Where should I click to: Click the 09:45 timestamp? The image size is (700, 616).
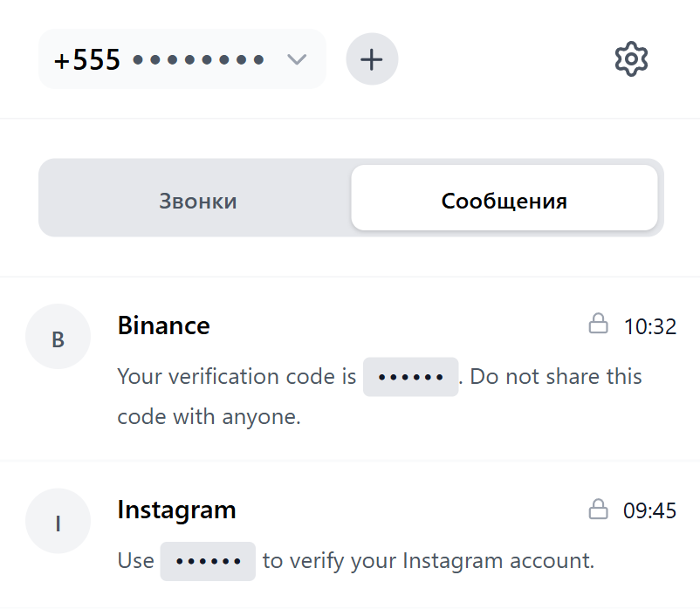coord(649,511)
